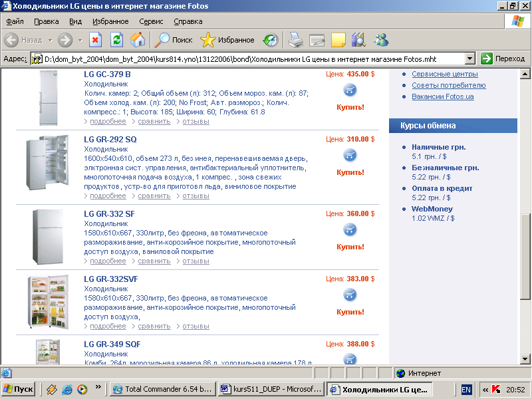Screen dimensions: 532x399
Task: Expand hidden tray icons arrow
Action: point(485,390)
